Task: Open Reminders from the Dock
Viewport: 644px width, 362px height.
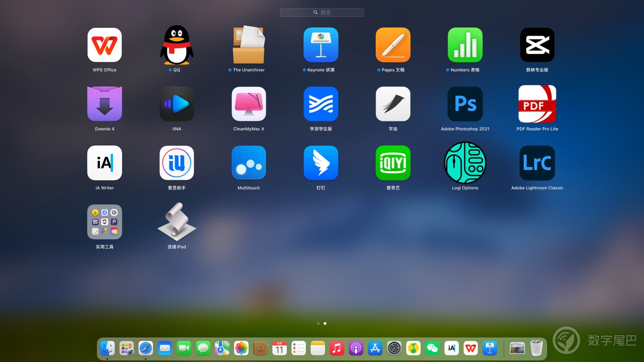Action: pyautogui.click(x=299, y=348)
